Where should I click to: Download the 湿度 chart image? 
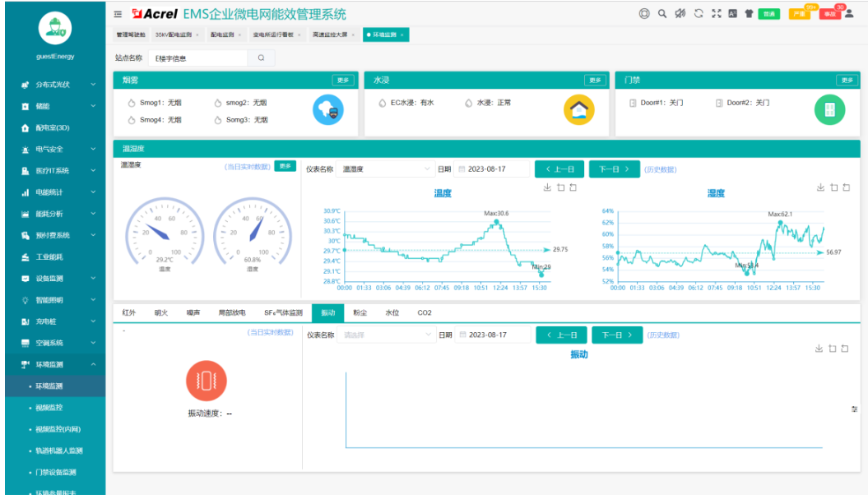(x=820, y=187)
